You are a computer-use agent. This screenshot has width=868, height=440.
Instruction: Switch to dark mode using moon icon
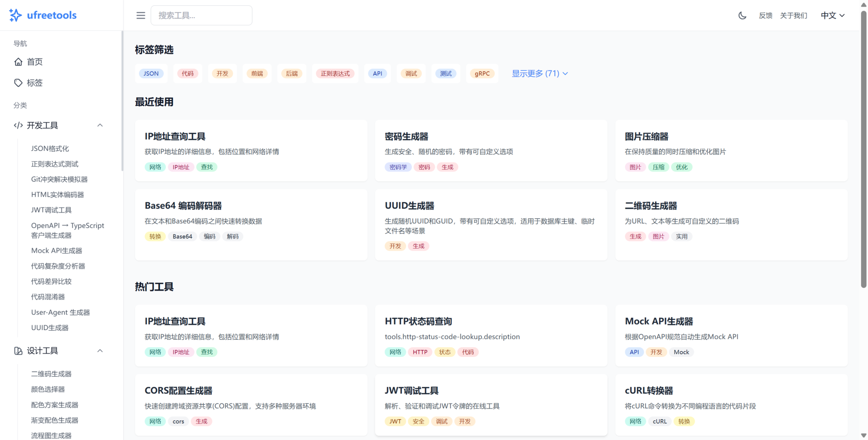click(x=742, y=15)
